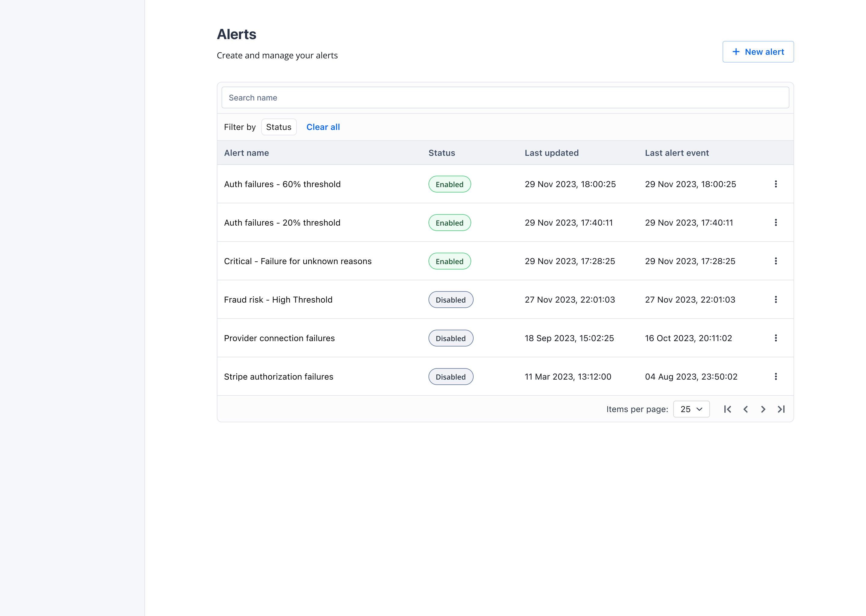Click last alert event 16 Oct 2023, 20:11:02

click(x=689, y=338)
